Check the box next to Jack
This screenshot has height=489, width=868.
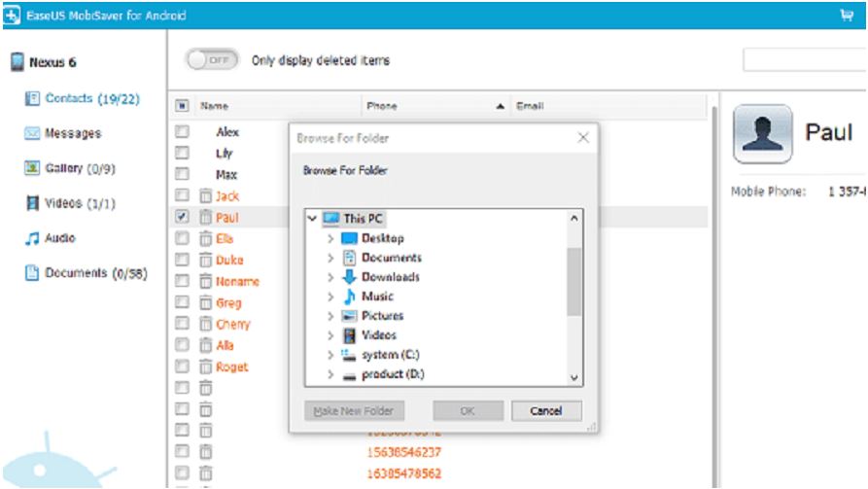(182, 195)
